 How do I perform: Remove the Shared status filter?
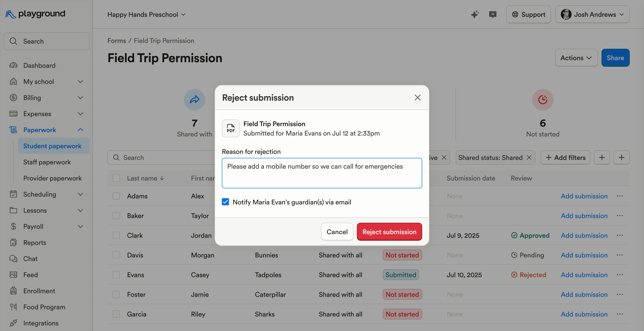529,157
